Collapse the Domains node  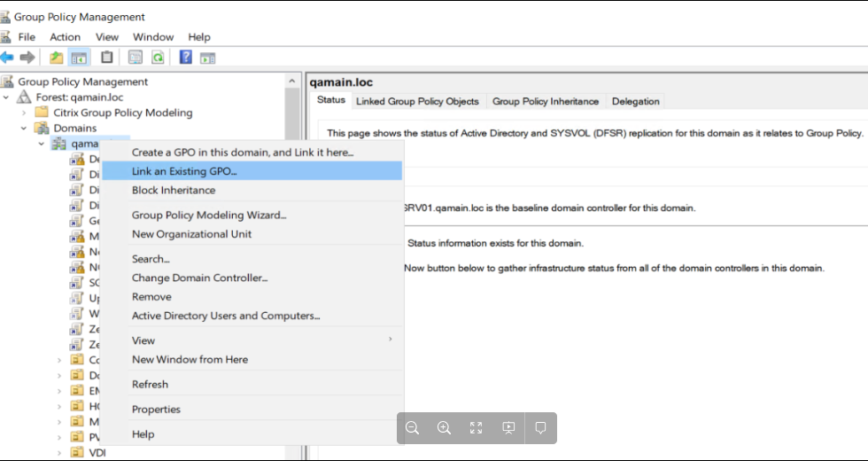24,128
